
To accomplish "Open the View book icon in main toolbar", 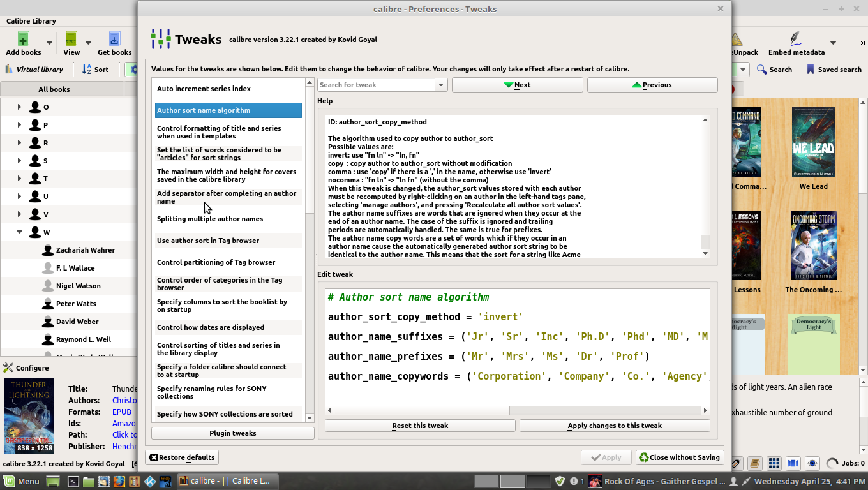I will click(71, 38).
